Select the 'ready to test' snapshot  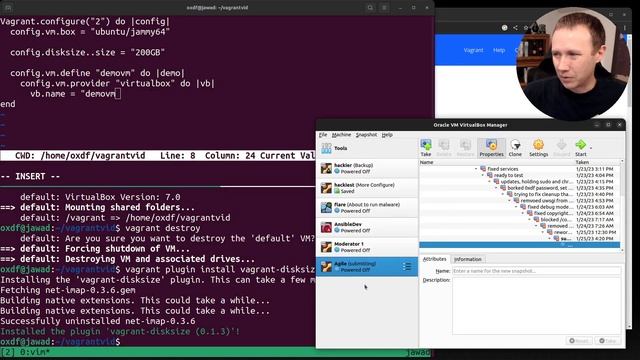pos(508,175)
